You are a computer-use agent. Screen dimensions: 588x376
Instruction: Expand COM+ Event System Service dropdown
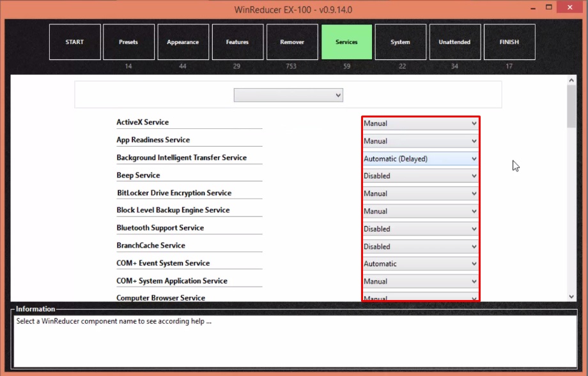421,264
